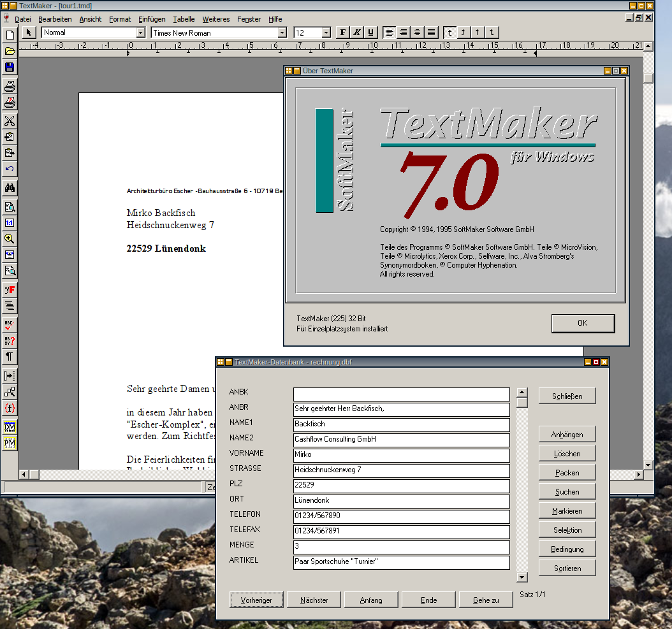This screenshot has width=672, height=629.
Task: Click the page with magnifier preview icon
Action: [x=10, y=207]
